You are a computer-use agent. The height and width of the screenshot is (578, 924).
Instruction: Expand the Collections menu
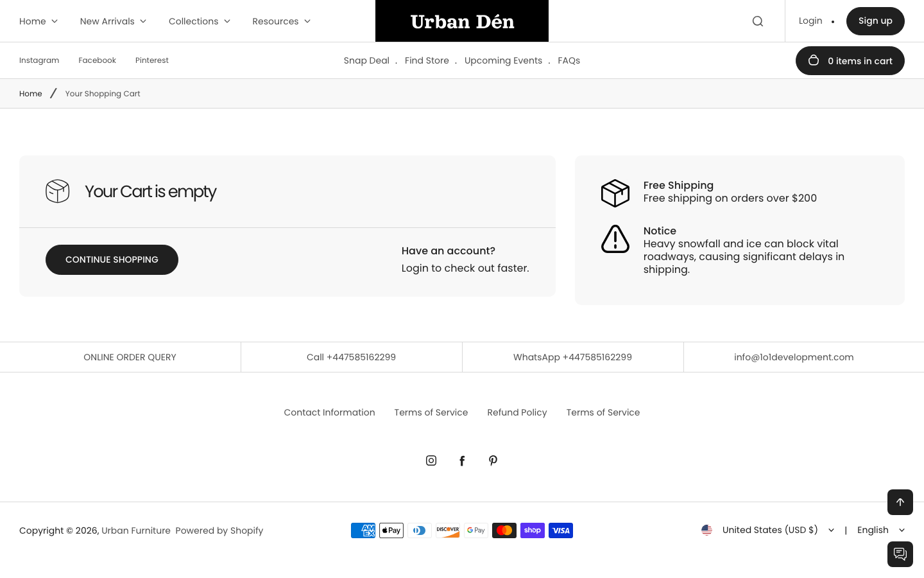[x=200, y=21]
